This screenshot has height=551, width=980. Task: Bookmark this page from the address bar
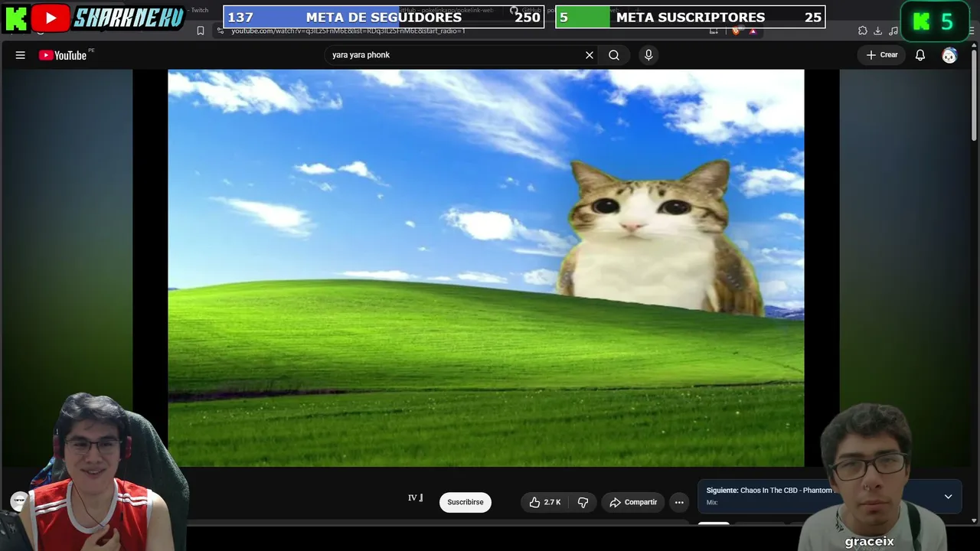[201, 31]
